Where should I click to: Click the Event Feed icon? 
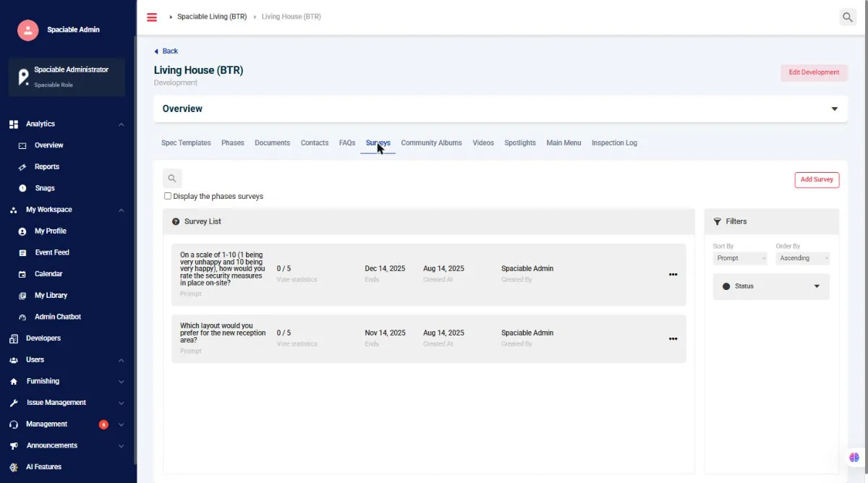[x=22, y=253]
